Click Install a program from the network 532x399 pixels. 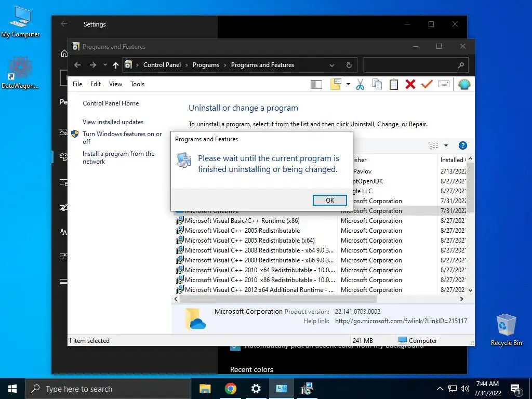coord(118,157)
